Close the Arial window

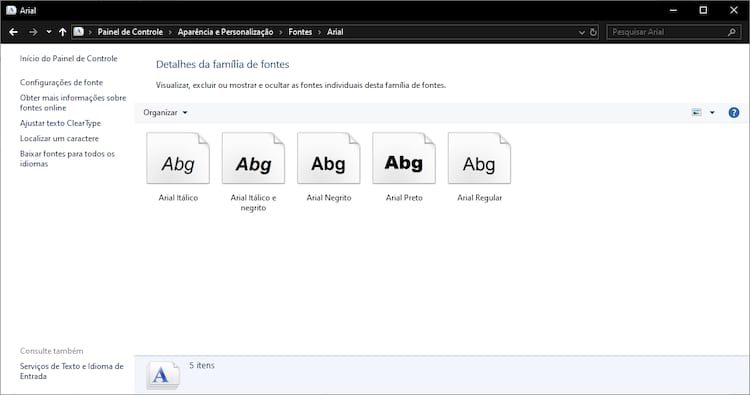click(x=734, y=10)
